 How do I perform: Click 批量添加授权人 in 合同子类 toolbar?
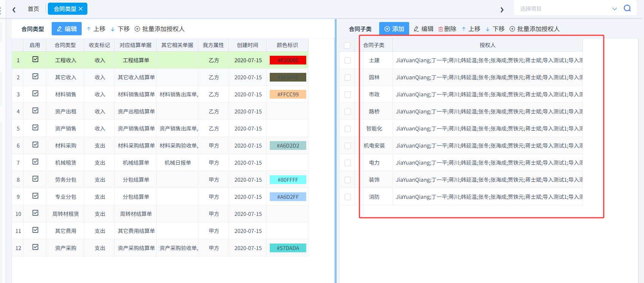tap(535, 29)
